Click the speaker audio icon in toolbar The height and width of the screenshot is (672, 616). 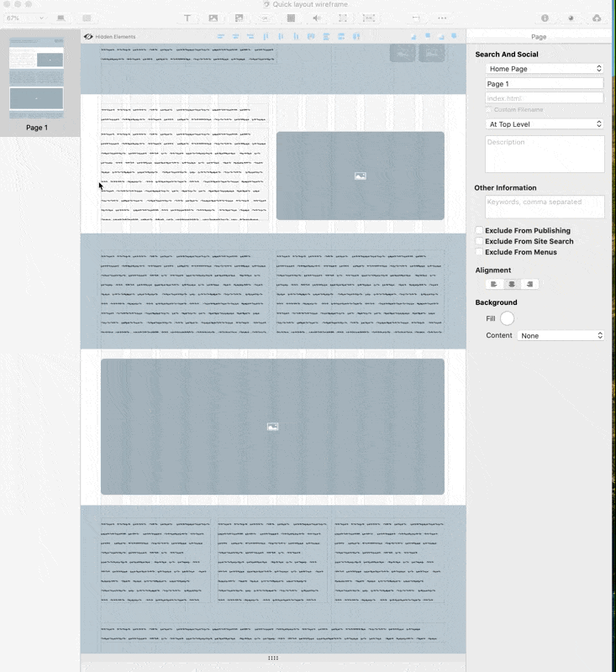coord(317,18)
